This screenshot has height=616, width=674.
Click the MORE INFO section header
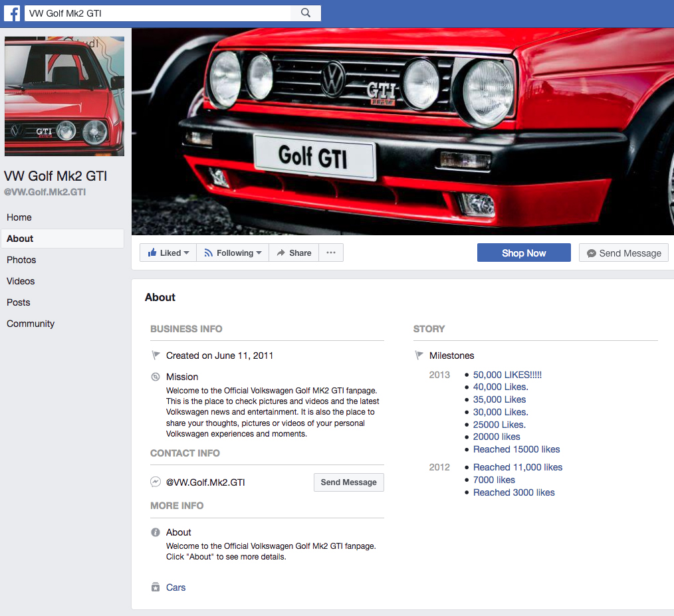pyautogui.click(x=177, y=506)
